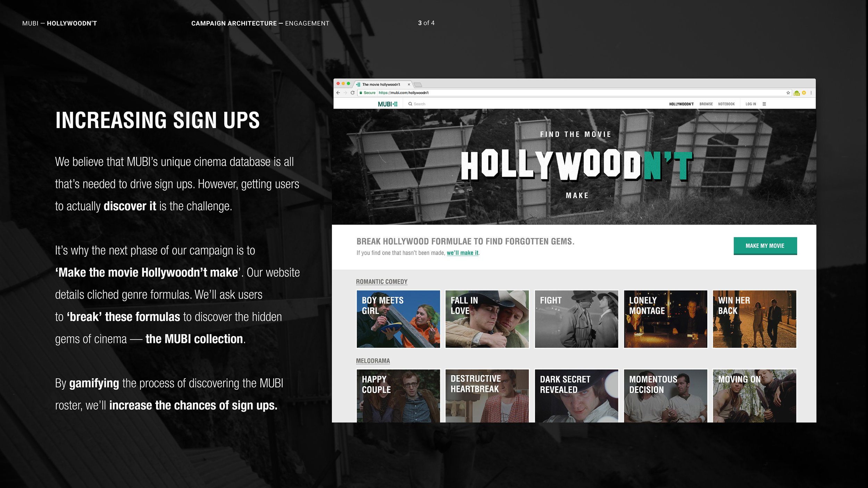Click the yellow extension icon in the toolbar
The image size is (868, 488).
[x=804, y=93]
